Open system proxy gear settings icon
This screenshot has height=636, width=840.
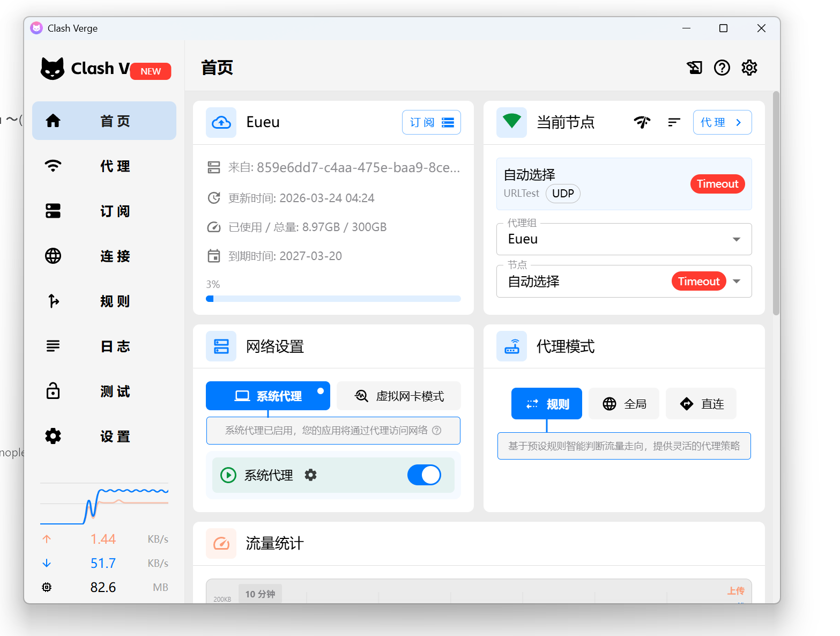[310, 475]
